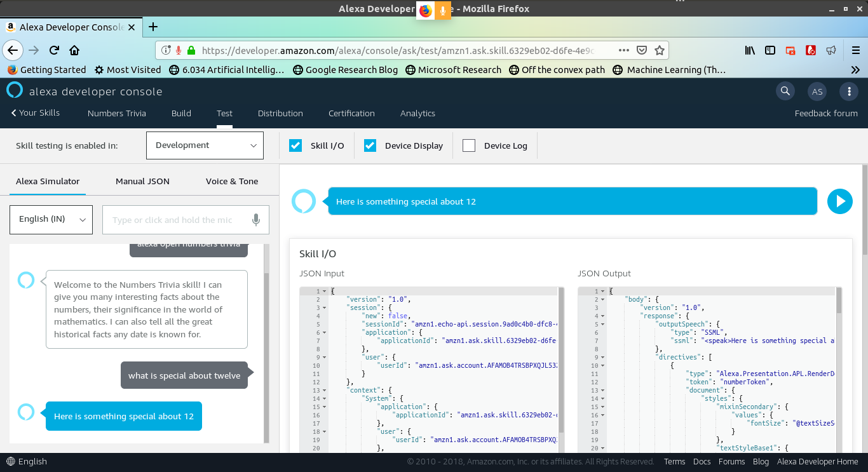Open Pocket save icon in address bar
This screenshot has height=472, width=868.
tap(642, 50)
